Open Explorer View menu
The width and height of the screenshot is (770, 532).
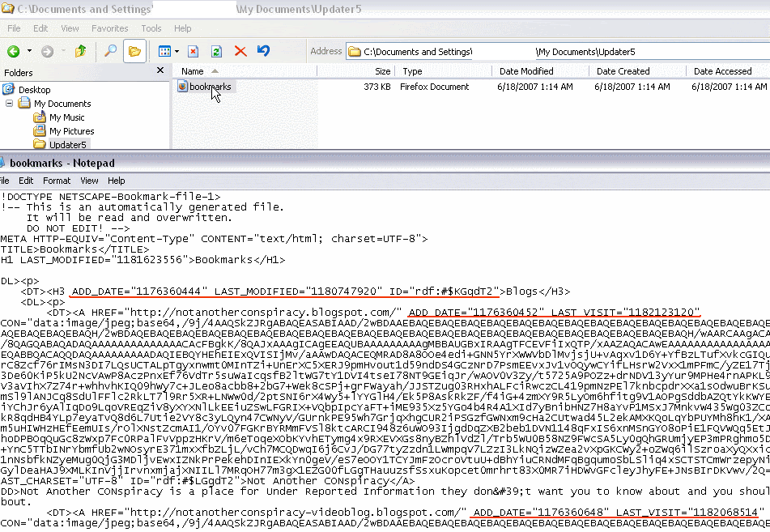[x=70, y=28]
